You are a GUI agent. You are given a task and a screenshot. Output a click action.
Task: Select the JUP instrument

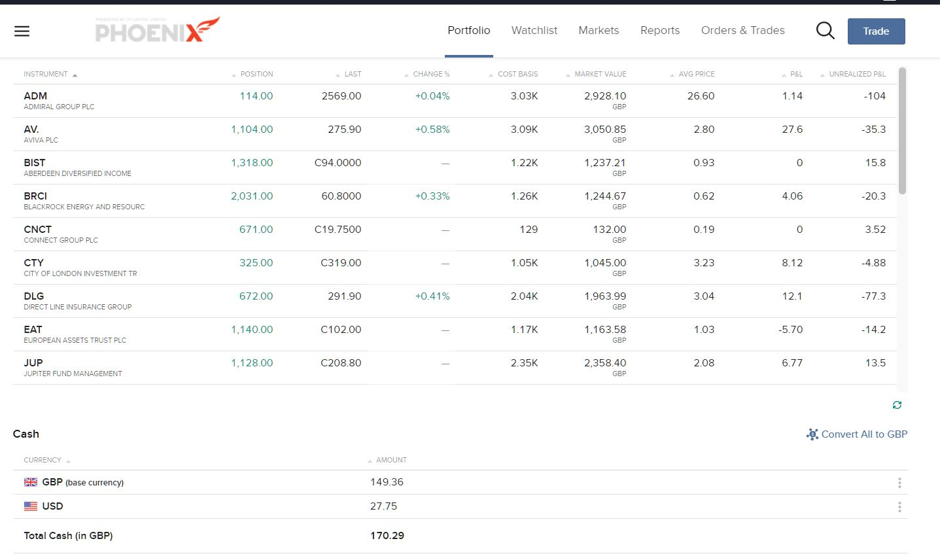pos(455,368)
